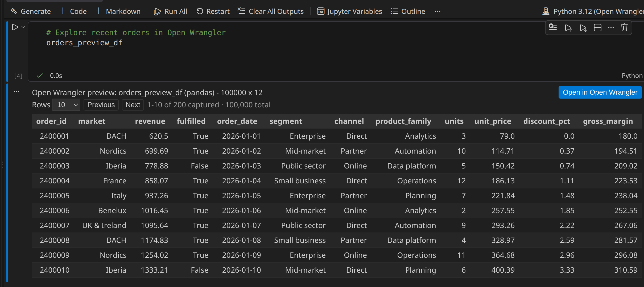644x287 pixels.
Task: Open output actions ellipsis menu
Action: [x=16, y=91]
